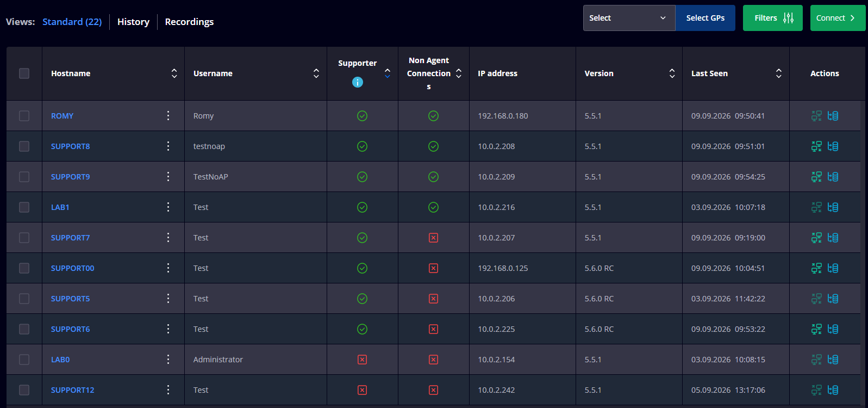Open three-dot menu for SUPPORT7

168,237
